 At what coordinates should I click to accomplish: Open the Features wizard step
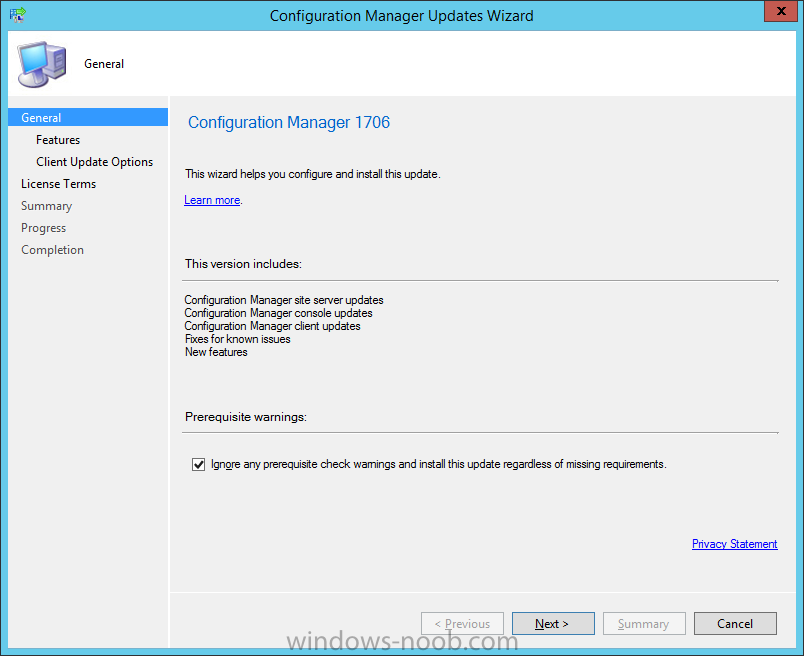[58, 140]
